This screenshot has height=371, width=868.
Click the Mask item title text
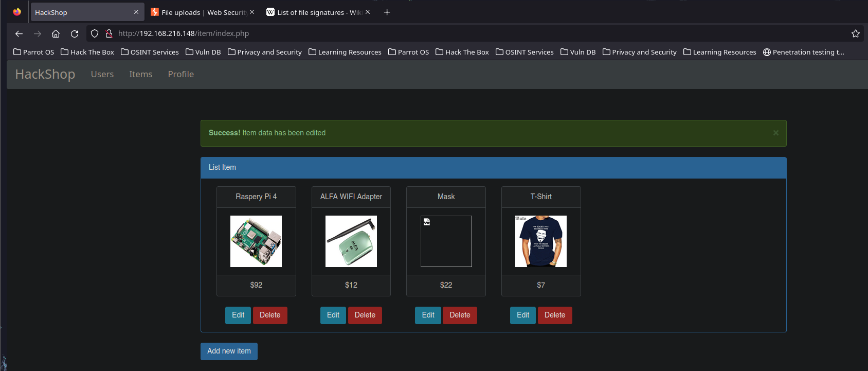click(x=446, y=197)
